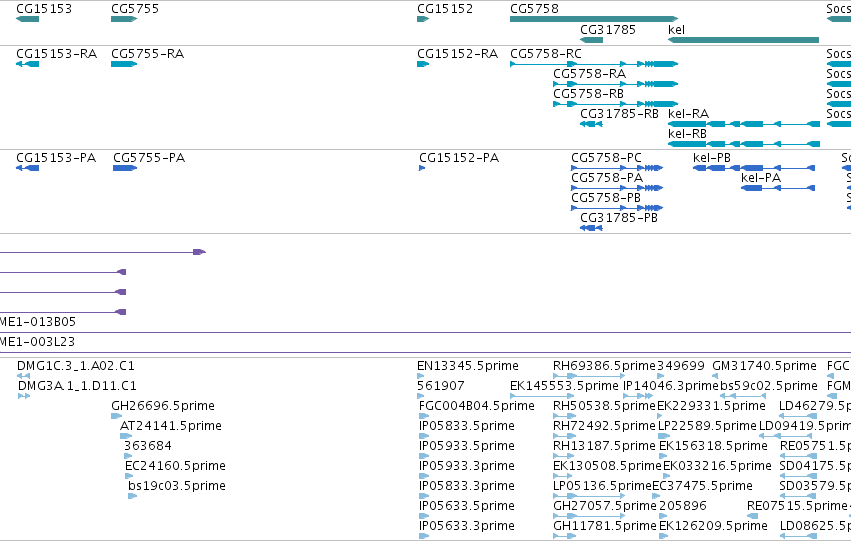Click the 349699 EST entry
The width and height of the screenshot is (851, 541).
click(661, 376)
